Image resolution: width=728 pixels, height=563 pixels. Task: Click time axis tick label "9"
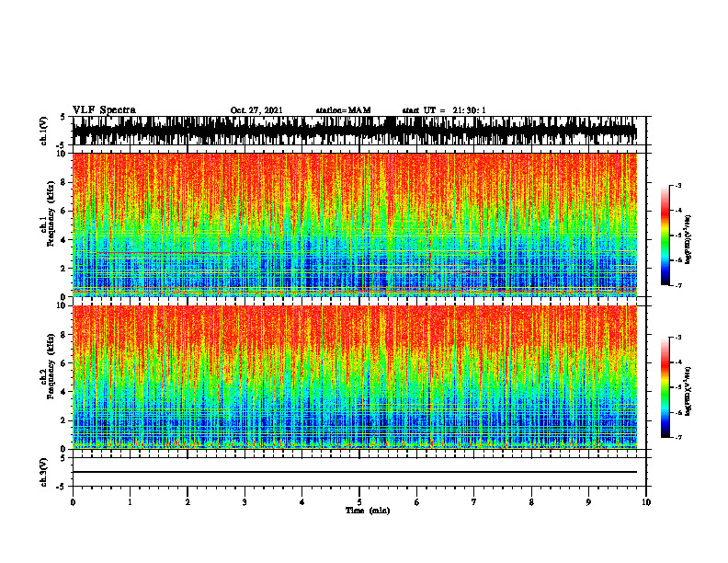click(x=588, y=502)
